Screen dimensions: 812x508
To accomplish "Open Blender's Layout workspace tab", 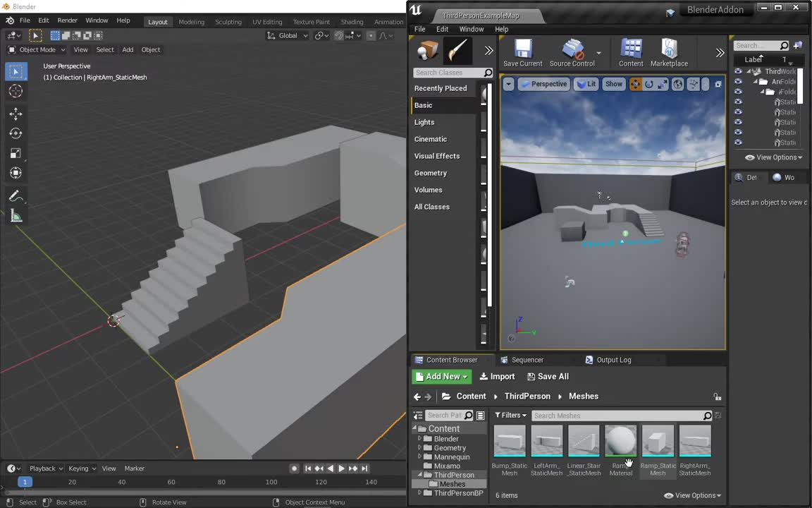I will click(157, 21).
